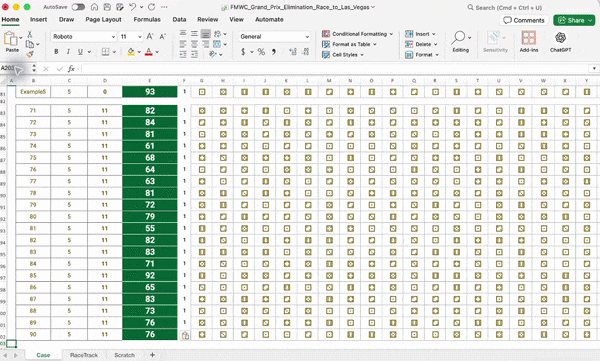Switch to the RaceTrack sheet tab
The height and width of the screenshot is (361, 600).
(x=84, y=355)
